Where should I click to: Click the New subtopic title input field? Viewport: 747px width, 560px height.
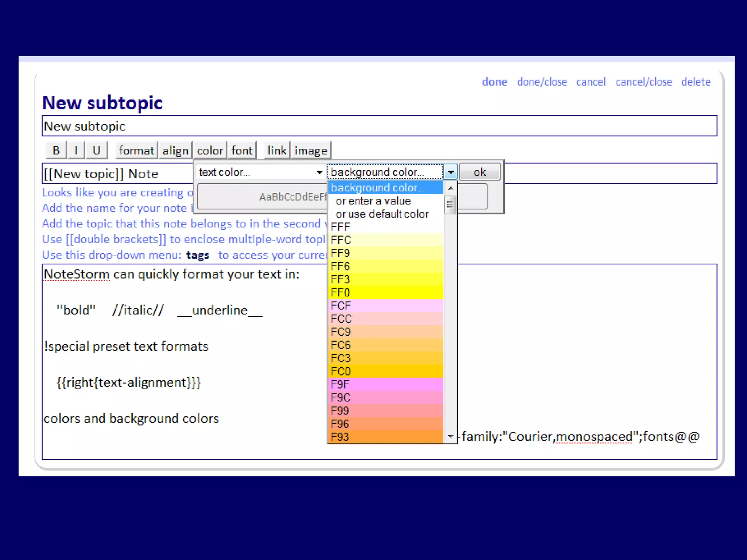click(379, 126)
